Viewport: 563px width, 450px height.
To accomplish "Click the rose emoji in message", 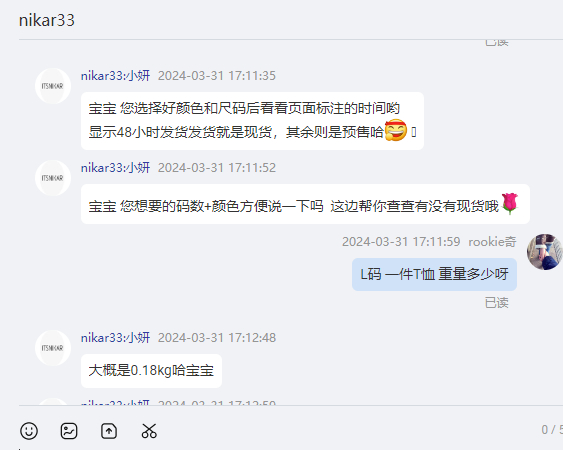I will pos(510,203).
